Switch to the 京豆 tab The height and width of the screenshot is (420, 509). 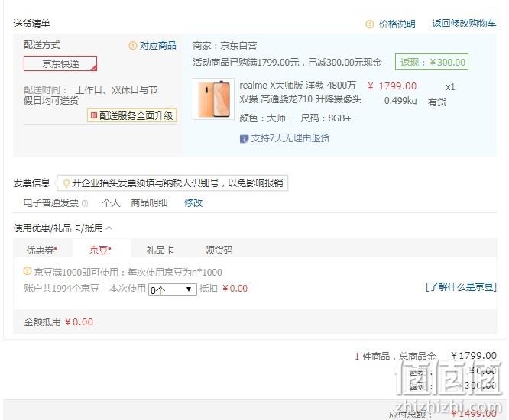coord(100,250)
